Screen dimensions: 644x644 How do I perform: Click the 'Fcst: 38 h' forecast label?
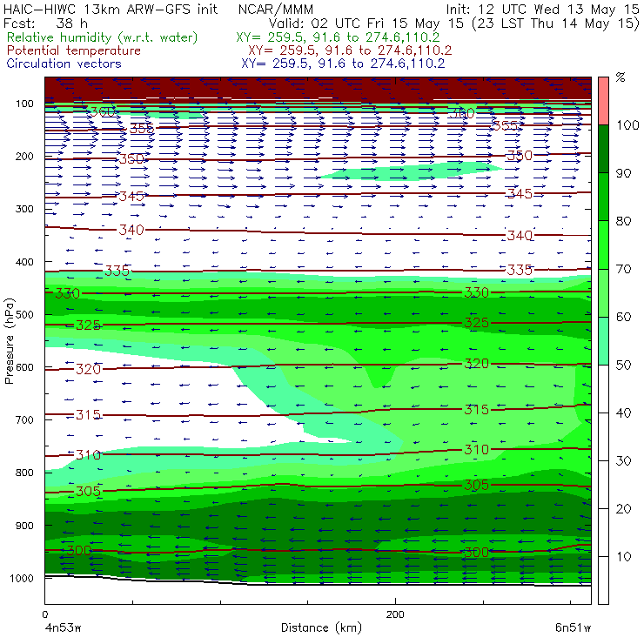coord(45,23)
